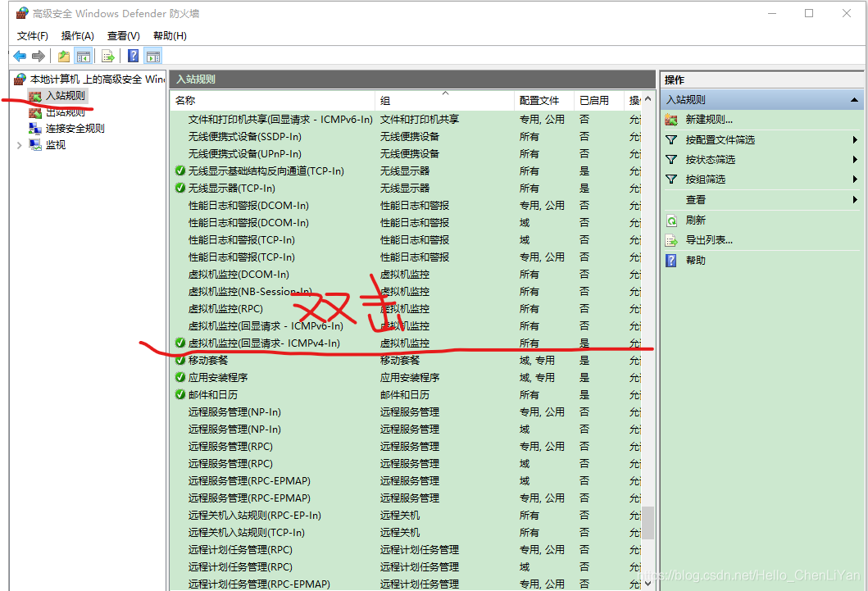868x591 pixels.
Task: Click the funnel icon next to 按状态筛选
Action: (671, 160)
